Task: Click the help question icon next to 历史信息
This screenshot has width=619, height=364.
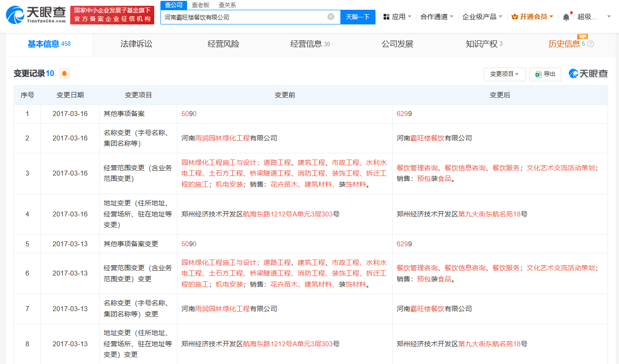Action: [591, 44]
